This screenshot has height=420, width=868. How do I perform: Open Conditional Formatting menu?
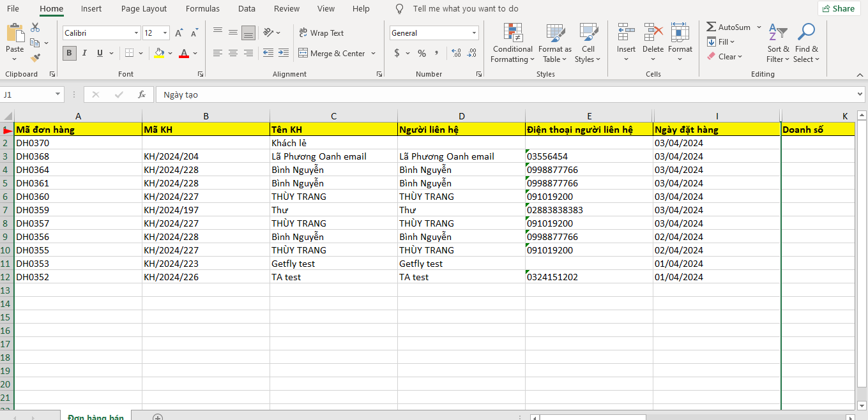tap(512, 43)
